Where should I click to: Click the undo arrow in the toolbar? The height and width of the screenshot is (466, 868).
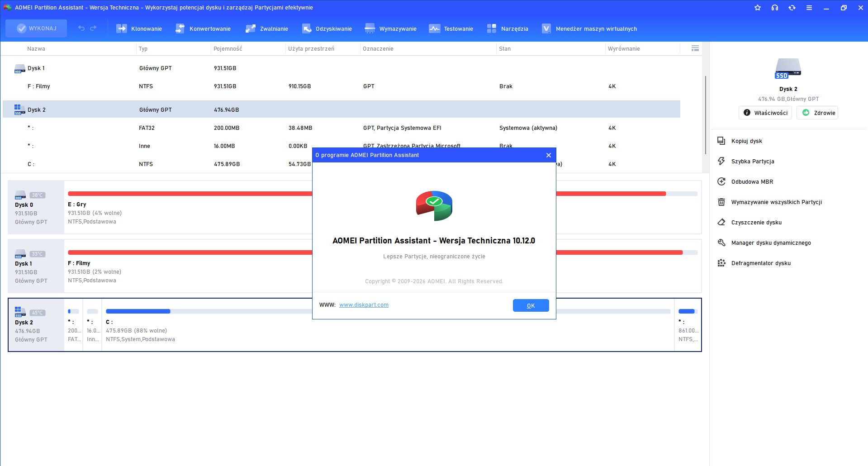(81, 28)
